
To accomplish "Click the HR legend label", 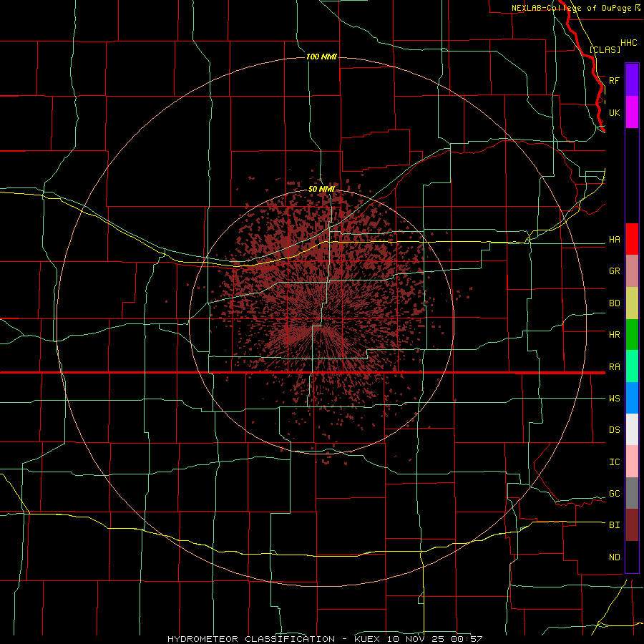I will (615, 335).
